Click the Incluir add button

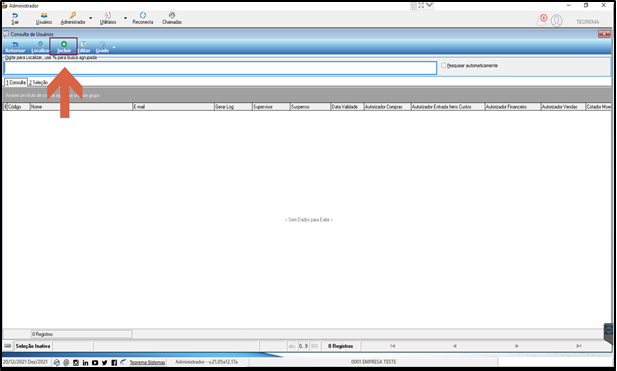[64, 47]
